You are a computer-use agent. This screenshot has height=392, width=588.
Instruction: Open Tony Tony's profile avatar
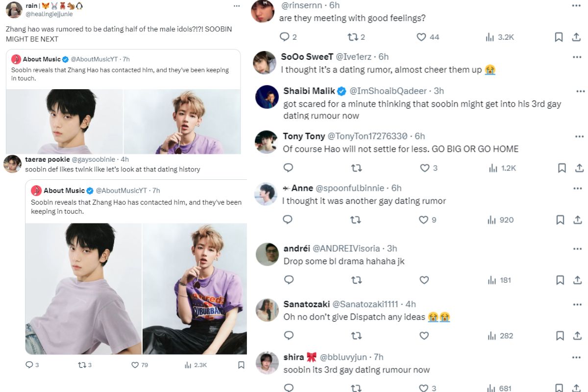(267, 142)
